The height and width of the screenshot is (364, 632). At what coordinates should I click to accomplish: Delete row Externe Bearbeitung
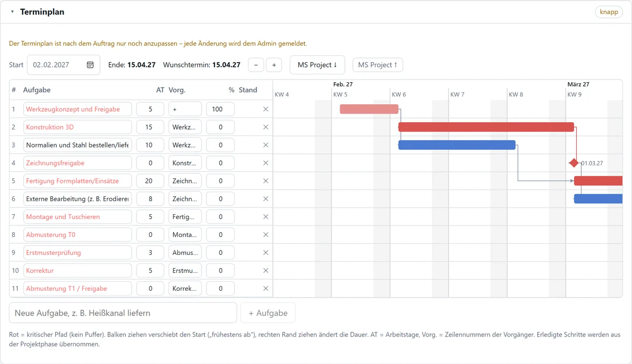265,199
